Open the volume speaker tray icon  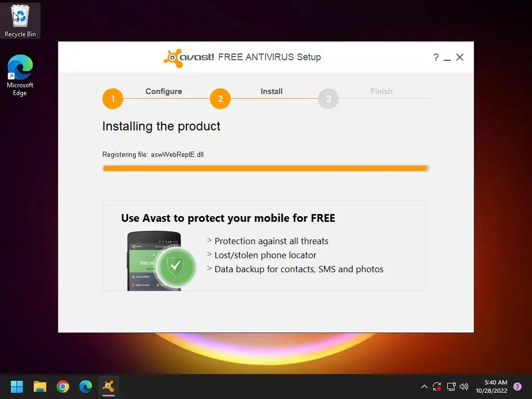[464, 387]
